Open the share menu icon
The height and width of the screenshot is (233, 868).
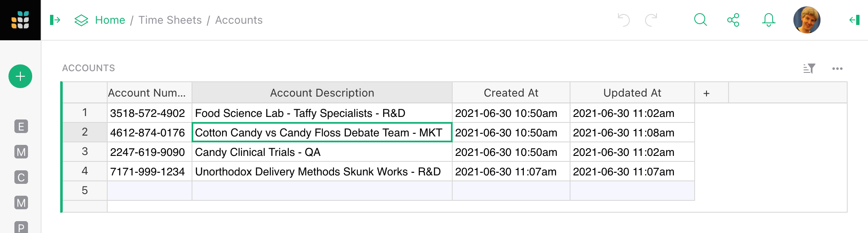tap(733, 20)
